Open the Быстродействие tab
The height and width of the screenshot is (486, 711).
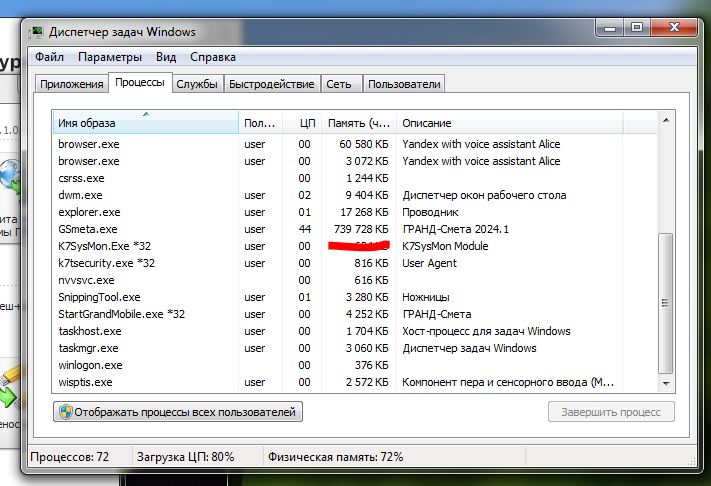(272, 84)
